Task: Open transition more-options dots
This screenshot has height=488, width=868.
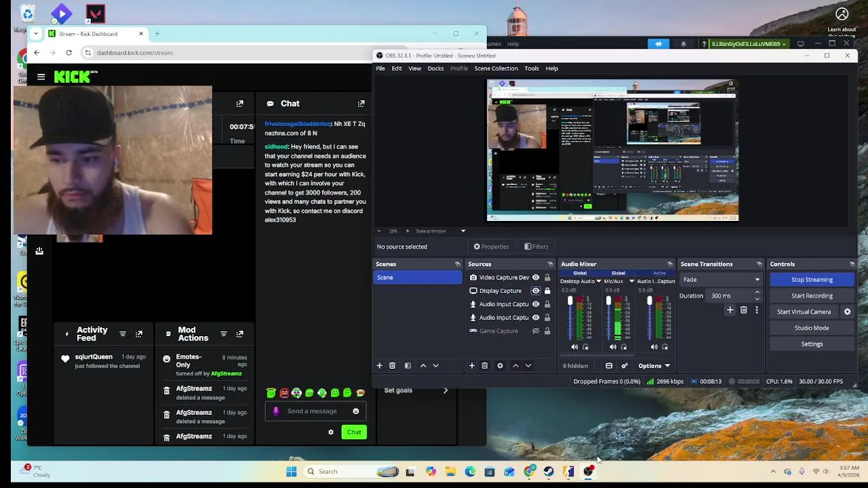Action: pos(757,310)
